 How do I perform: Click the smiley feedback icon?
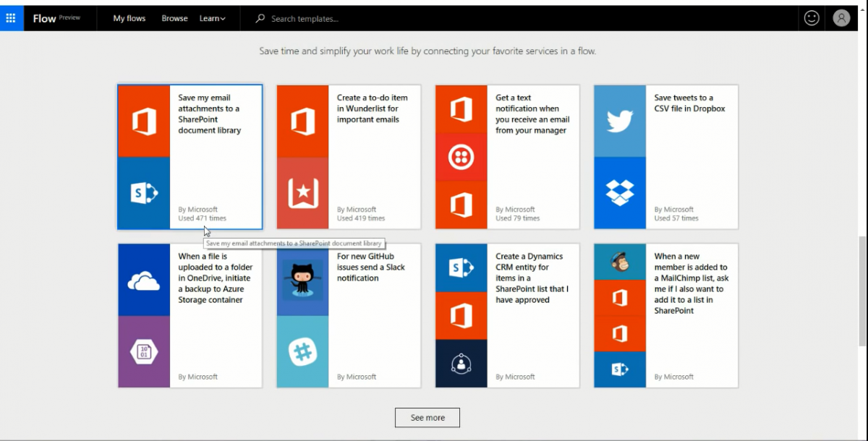tap(811, 18)
